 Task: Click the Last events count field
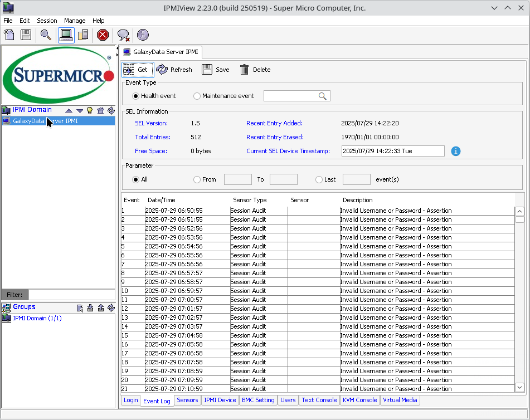tap(357, 179)
